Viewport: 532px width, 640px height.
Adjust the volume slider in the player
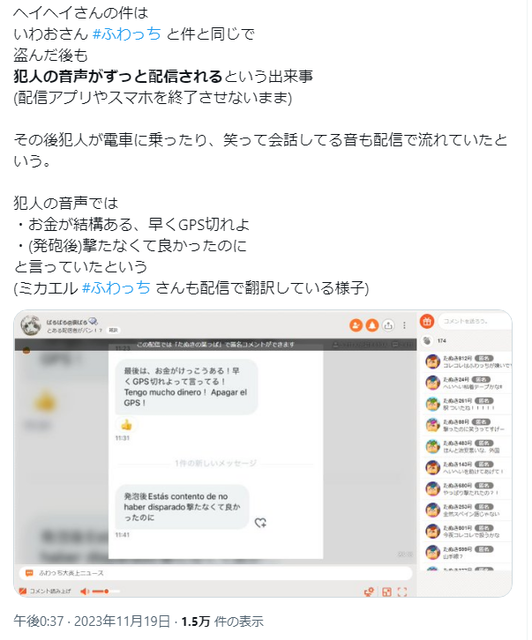[x=106, y=591]
